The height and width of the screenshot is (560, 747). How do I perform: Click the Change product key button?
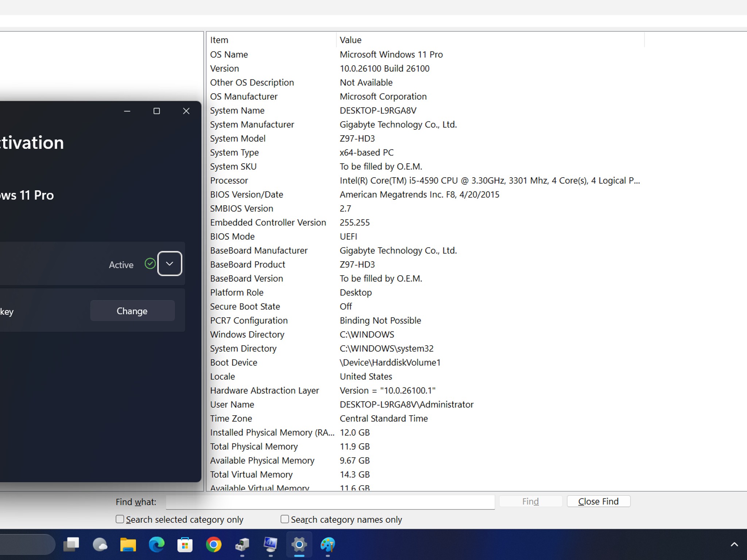pyautogui.click(x=132, y=311)
